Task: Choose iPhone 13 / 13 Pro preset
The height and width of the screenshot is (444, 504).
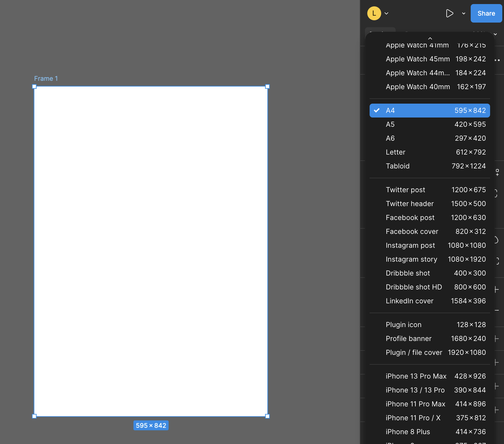Action: 430,390
